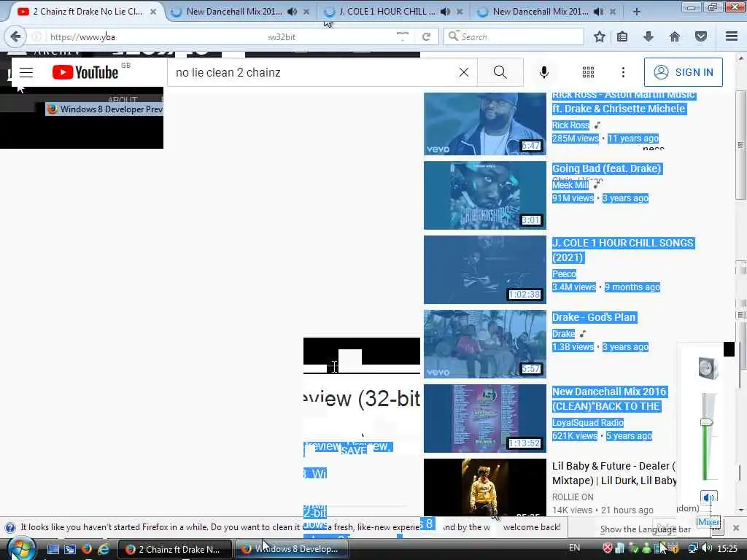
Task: Visit the Rick Ross channel link
Action: [570, 125]
